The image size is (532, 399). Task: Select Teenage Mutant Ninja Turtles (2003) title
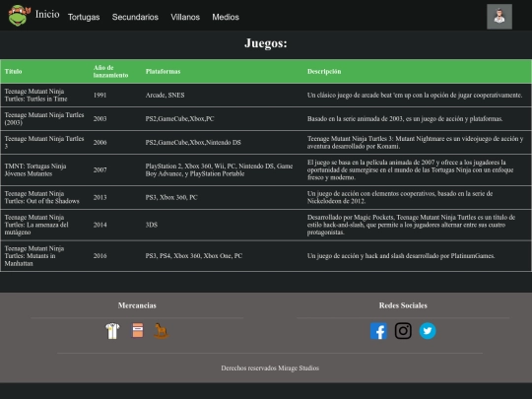pos(45,119)
